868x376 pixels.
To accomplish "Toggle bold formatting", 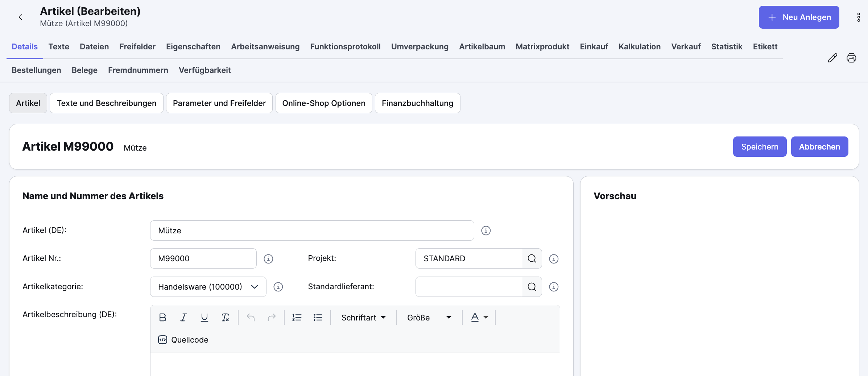I will [x=162, y=317].
